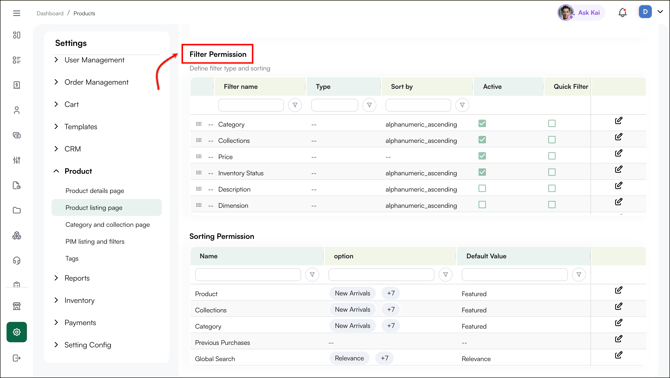Edit the Category filter row
Image resolution: width=670 pixels, height=378 pixels.
point(618,121)
